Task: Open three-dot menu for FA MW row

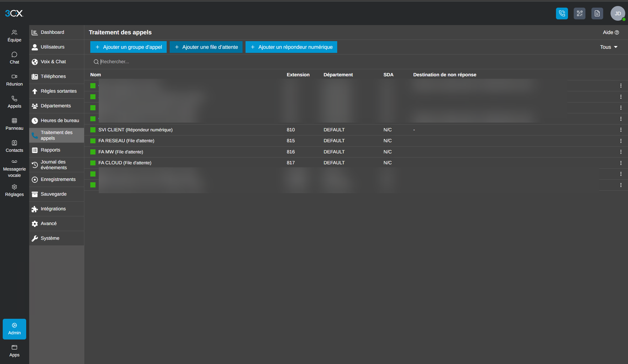Action: [621, 152]
